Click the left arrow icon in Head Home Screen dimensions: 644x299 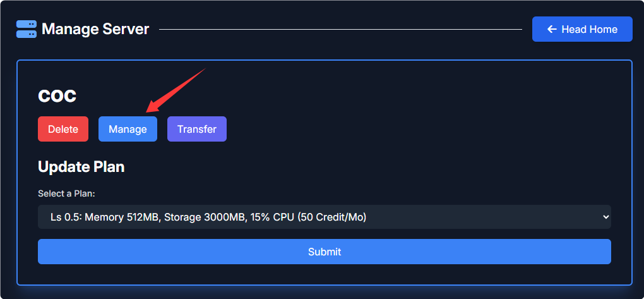click(x=552, y=29)
